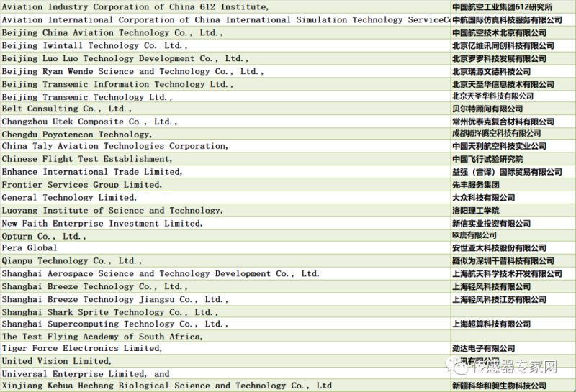
Task: Select the cell '欧唐有限公司'
Action: [x=512, y=236]
